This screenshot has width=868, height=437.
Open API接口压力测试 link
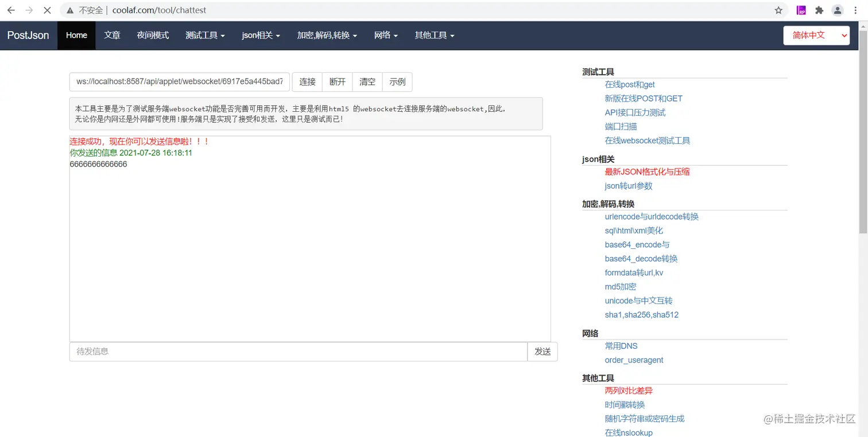tap(635, 113)
